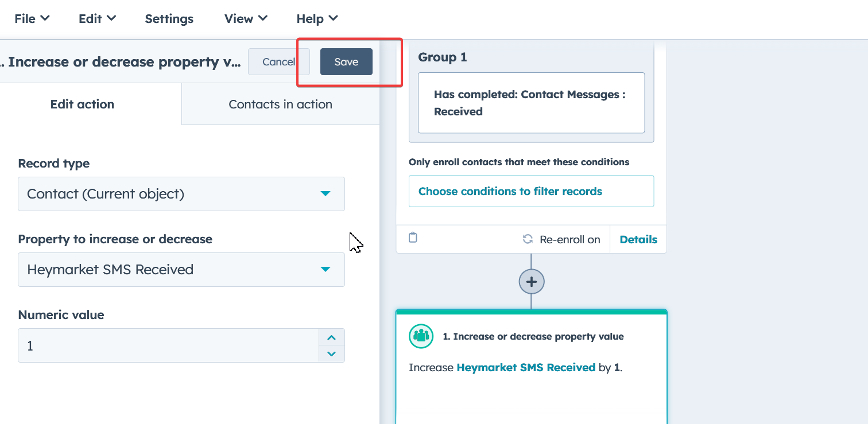
Task: Decrement the numeric value with down arrow
Action: (x=331, y=354)
